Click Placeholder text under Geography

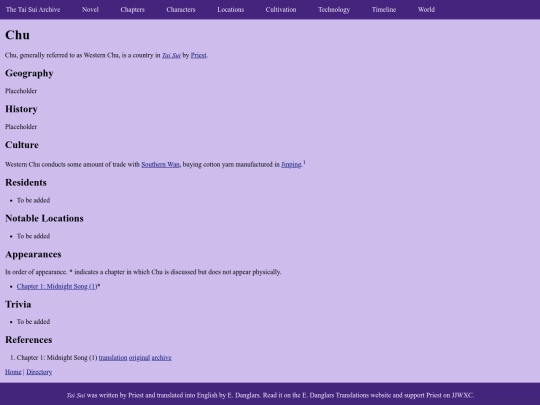pos(21,91)
